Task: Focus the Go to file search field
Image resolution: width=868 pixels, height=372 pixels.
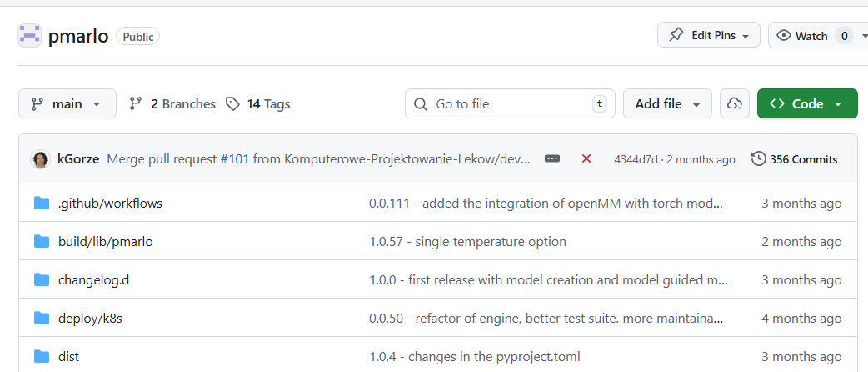Action: point(510,103)
